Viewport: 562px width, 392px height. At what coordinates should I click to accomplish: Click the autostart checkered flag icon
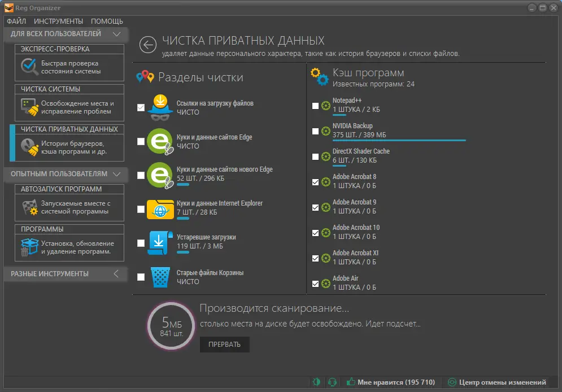(30, 207)
